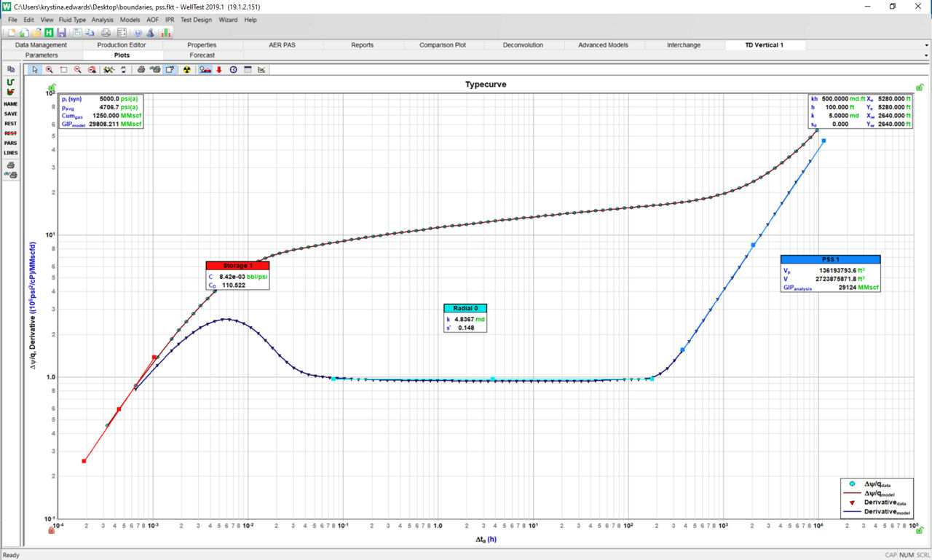Expand the Analysis menu
The image size is (932, 560).
[x=103, y=20]
